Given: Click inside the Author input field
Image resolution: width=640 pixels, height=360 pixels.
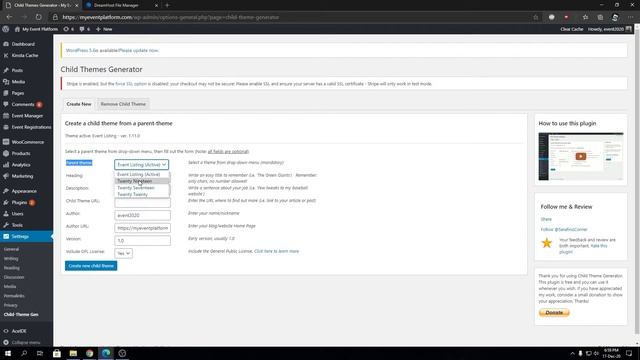Looking at the screenshot, I should click(x=142, y=215).
